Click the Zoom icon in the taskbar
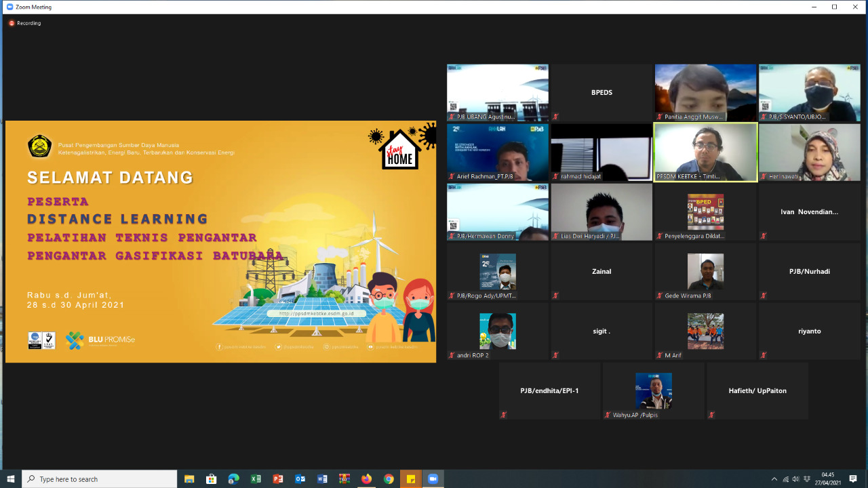Image resolution: width=868 pixels, height=488 pixels. click(x=433, y=479)
